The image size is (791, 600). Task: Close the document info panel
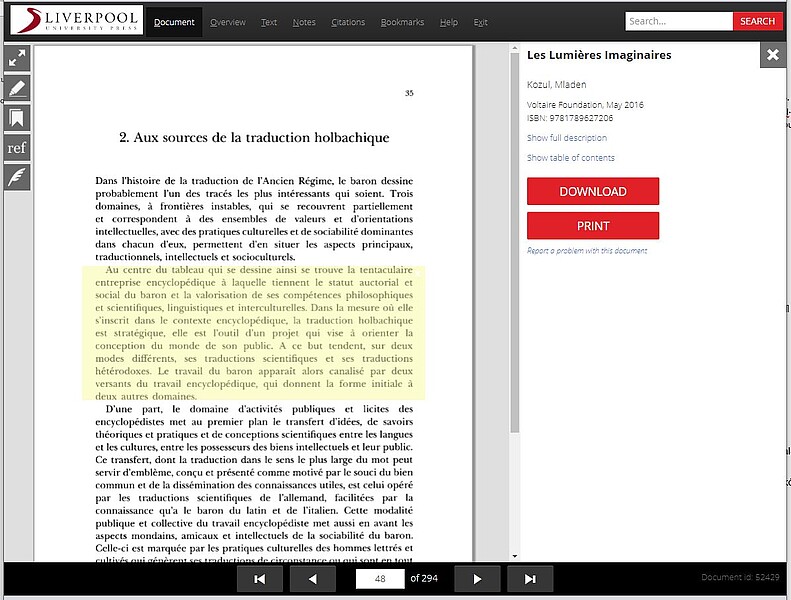click(x=773, y=55)
